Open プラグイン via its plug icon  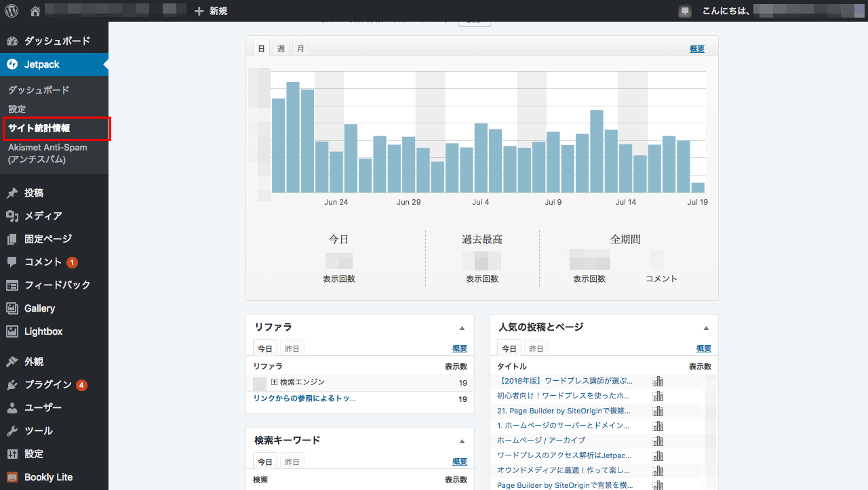click(12, 385)
